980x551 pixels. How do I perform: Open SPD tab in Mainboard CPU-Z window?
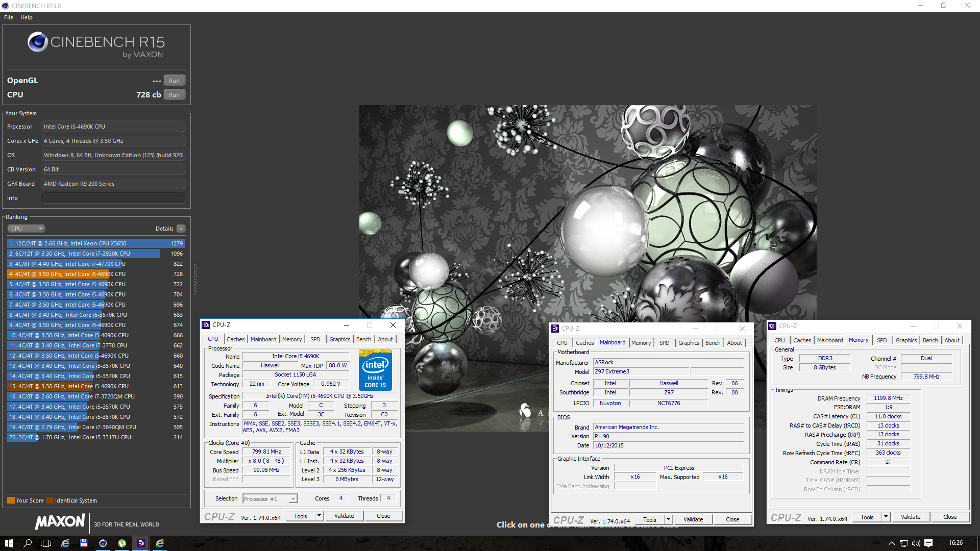click(x=664, y=343)
